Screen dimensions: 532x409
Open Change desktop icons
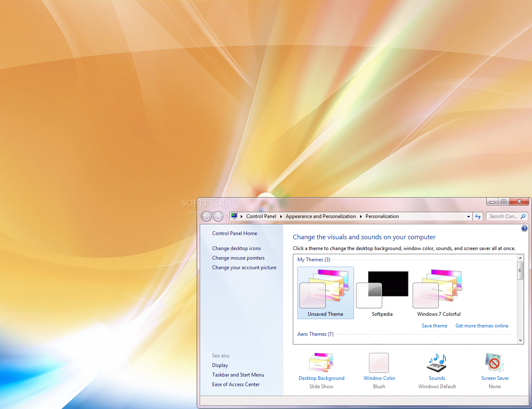tap(236, 248)
